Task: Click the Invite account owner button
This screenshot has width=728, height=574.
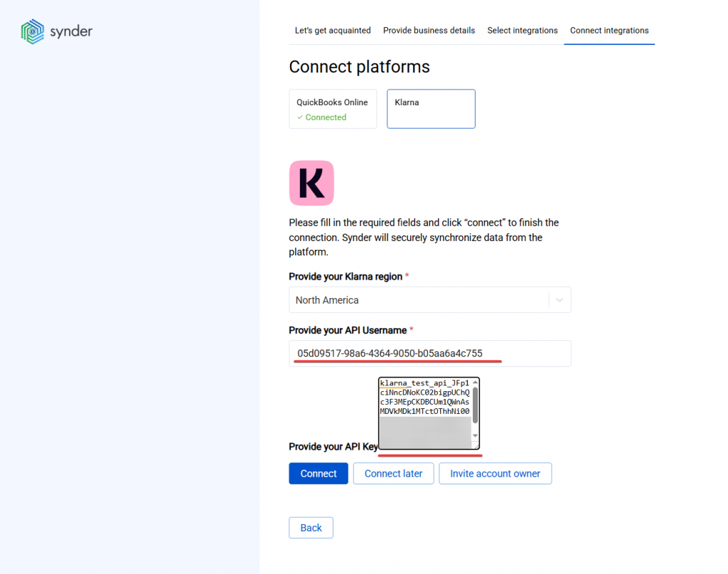Action: (x=495, y=474)
